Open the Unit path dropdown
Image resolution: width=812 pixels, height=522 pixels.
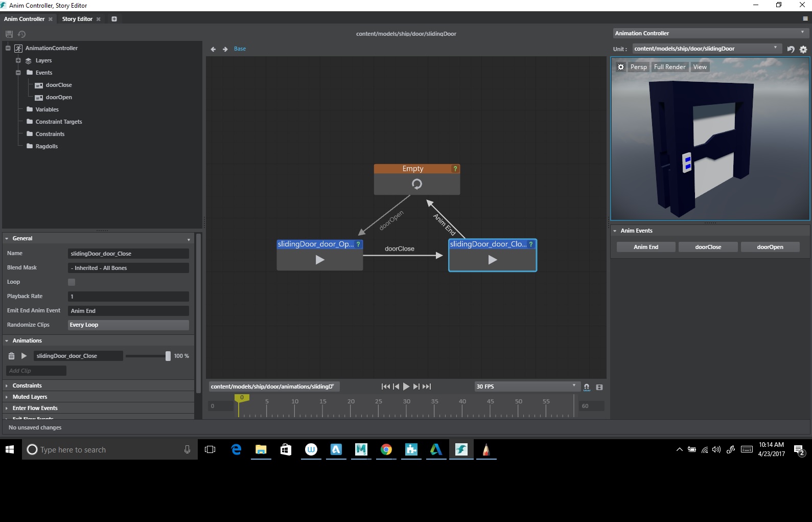707,49
